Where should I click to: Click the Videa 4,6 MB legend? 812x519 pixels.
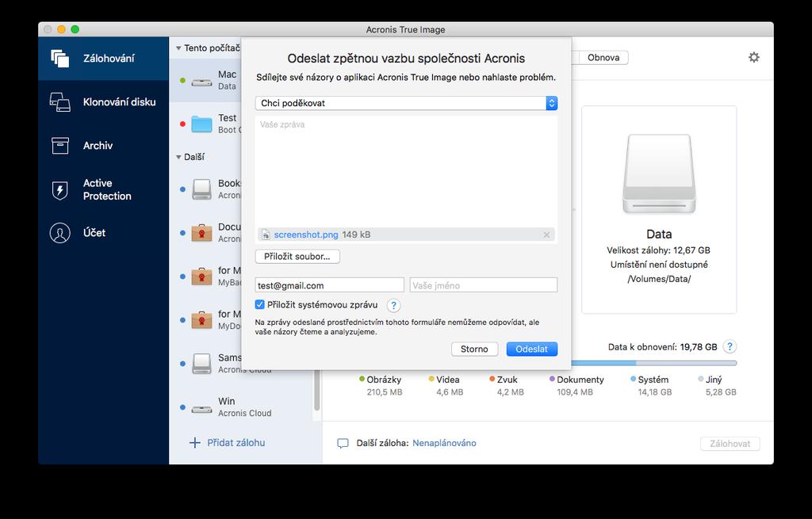point(446,386)
